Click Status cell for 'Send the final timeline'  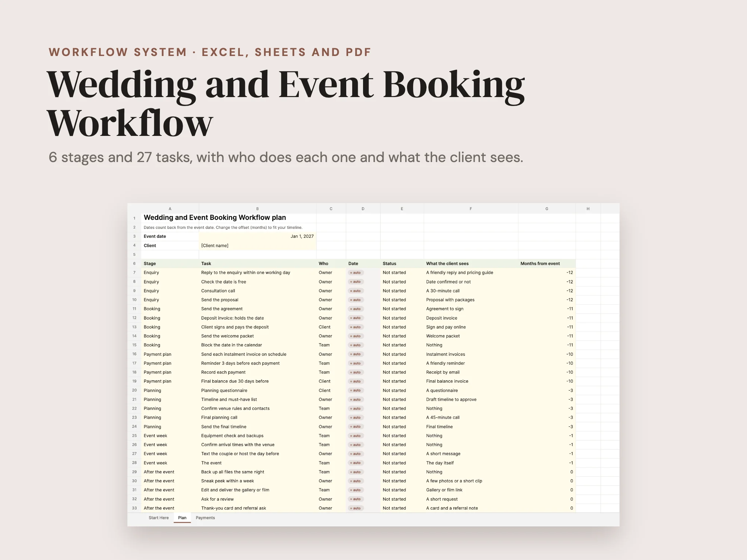402,427
